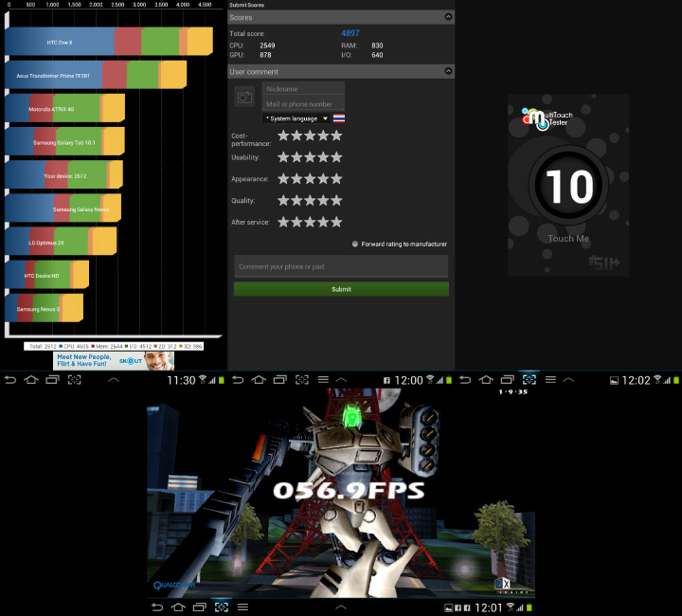Select the Your device: 2612 bar
Image resolution: width=682 pixels, height=616 pixels.
click(x=64, y=175)
